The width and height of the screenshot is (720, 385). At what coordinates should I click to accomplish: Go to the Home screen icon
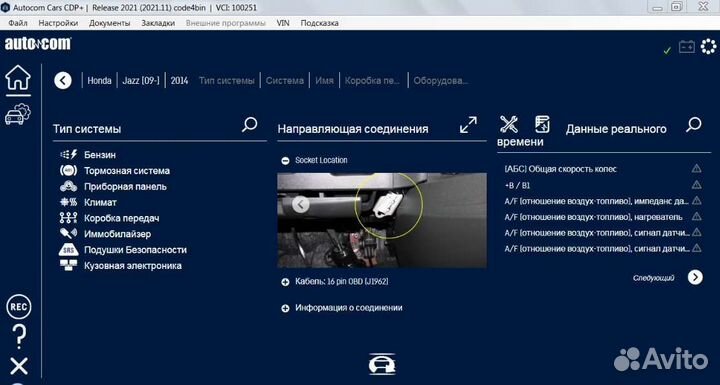[x=18, y=78]
